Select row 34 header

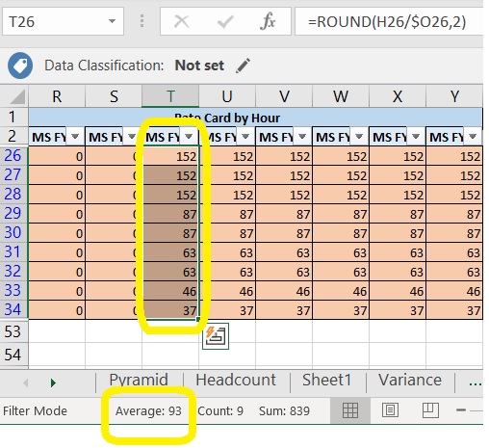coord(14,310)
